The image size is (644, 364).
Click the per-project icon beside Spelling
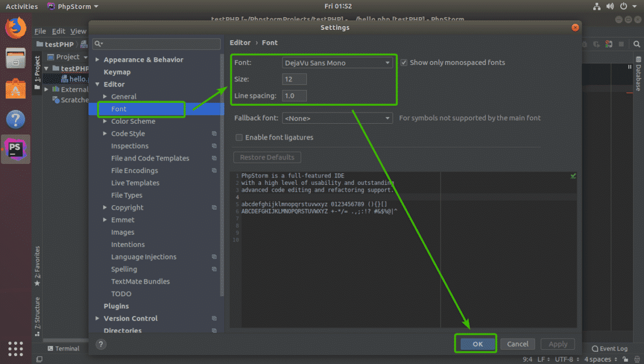tap(214, 269)
